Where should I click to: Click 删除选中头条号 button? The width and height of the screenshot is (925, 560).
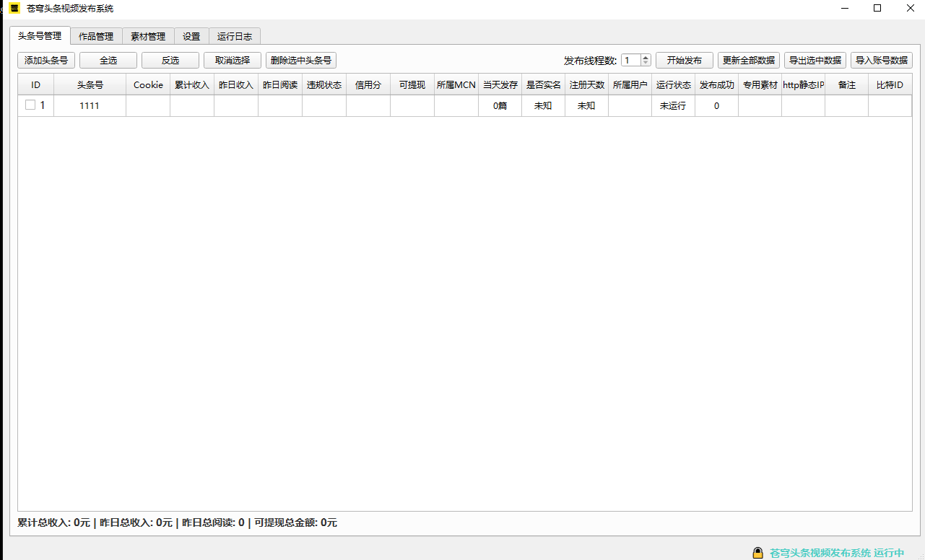click(301, 61)
